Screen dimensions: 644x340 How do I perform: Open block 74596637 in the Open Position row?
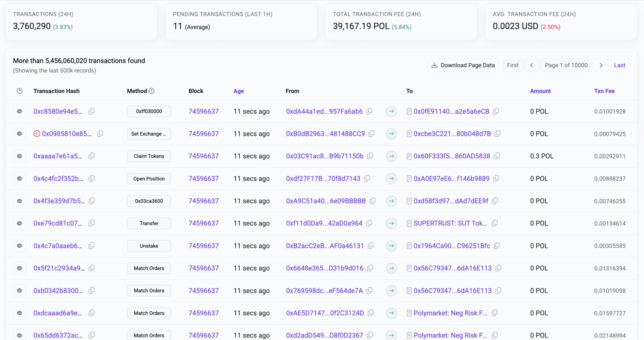pyautogui.click(x=203, y=178)
